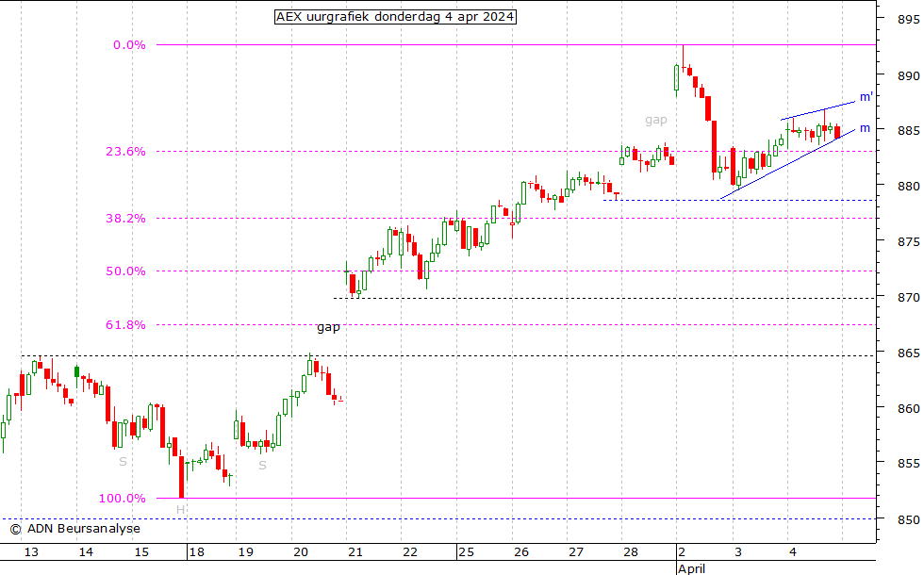
Task: Click the date axis label 22
Action: pyautogui.click(x=410, y=552)
